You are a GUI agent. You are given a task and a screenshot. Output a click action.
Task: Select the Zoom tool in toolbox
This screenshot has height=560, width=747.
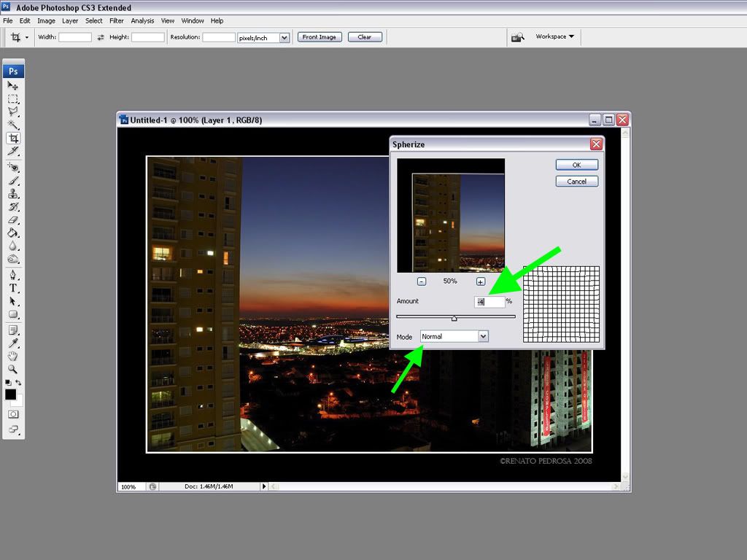(13, 370)
